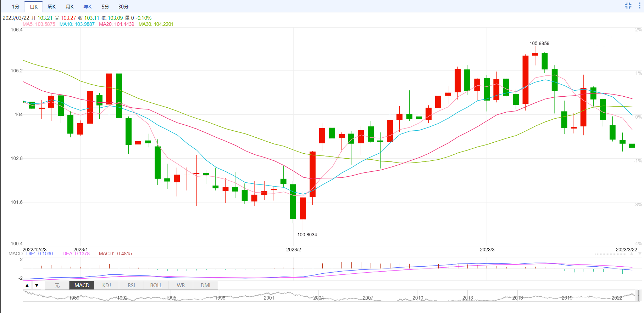Viewport: 644px width, 313px height.
Task: Switch to the WR indicator
Action: [181, 285]
